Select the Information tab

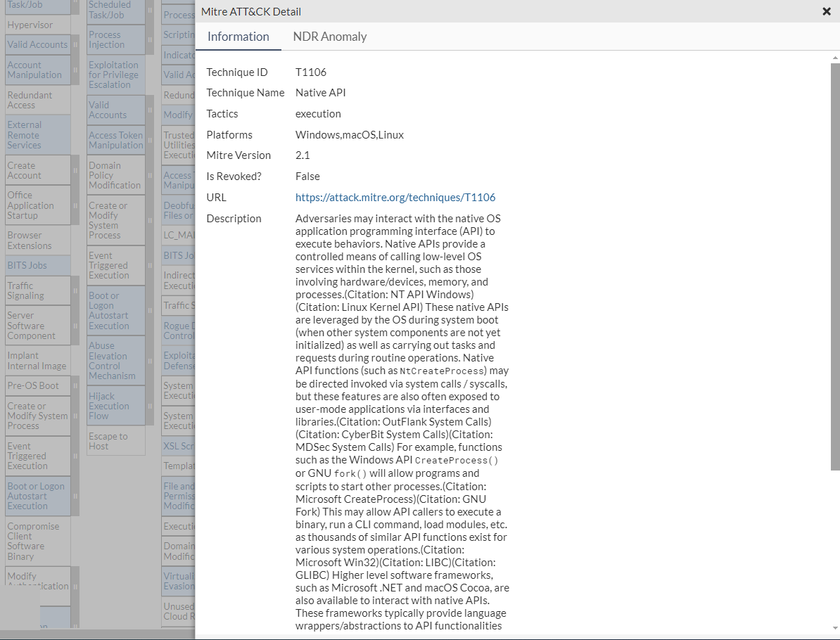[x=238, y=37]
